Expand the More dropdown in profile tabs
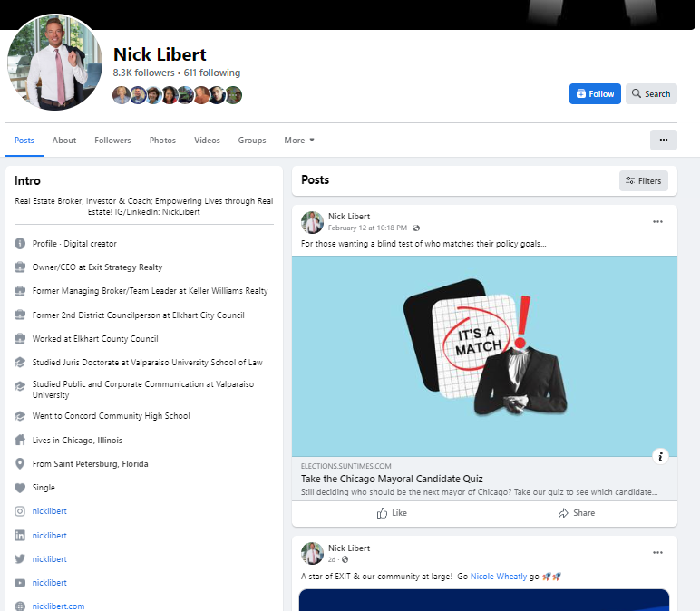Viewport: 700px width, 611px height. pyautogui.click(x=299, y=141)
